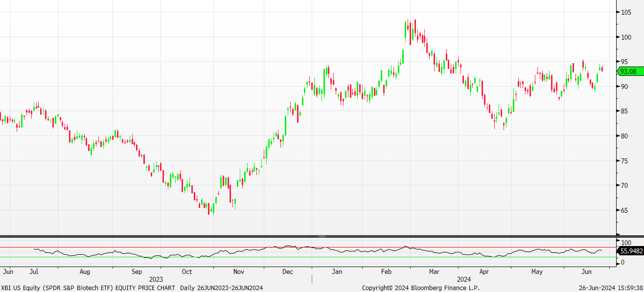This screenshot has height=292, width=644.
Task: Click the last Jun label ending the time axis
Action: coord(587,271)
